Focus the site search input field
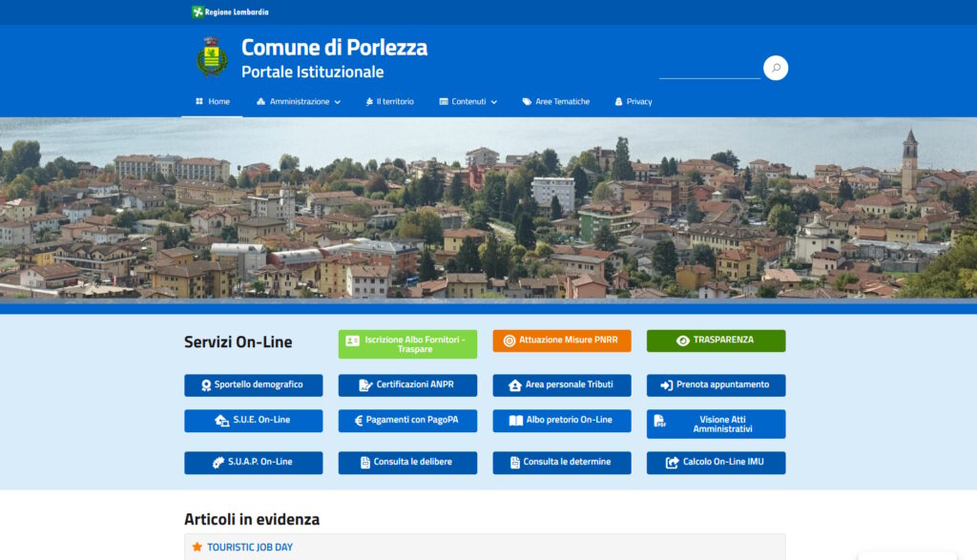The height and width of the screenshot is (560, 977). (x=710, y=69)
